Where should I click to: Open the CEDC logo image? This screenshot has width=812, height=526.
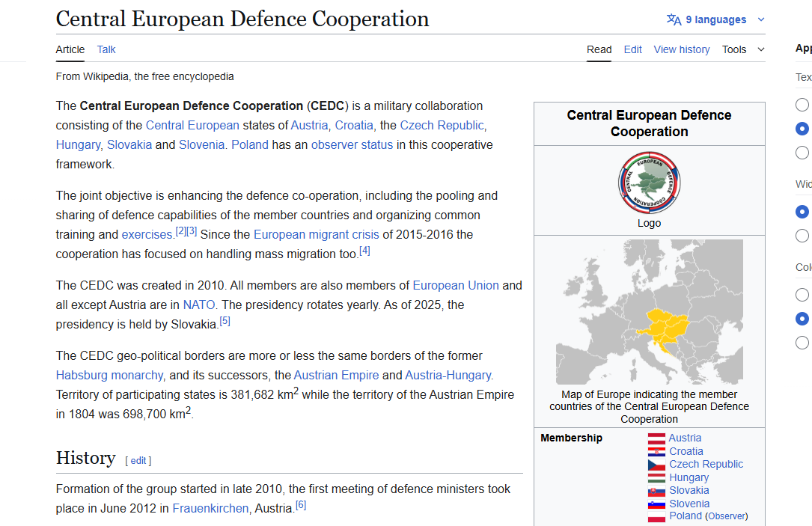pyautogui.click(x=649, y=183)
